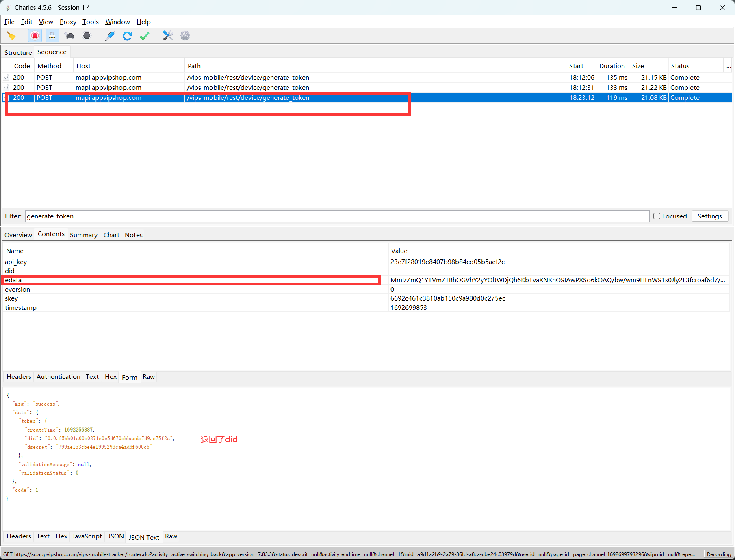Screen dimensions: 735x560
Task: Open the settings gear icon
Action: pyautogui.click(x=185, y=36)
